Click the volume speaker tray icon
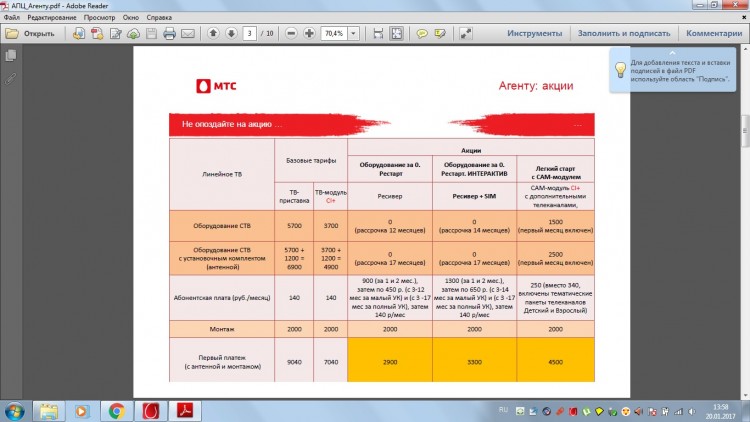The image size is (750, 422). (691, 411)
